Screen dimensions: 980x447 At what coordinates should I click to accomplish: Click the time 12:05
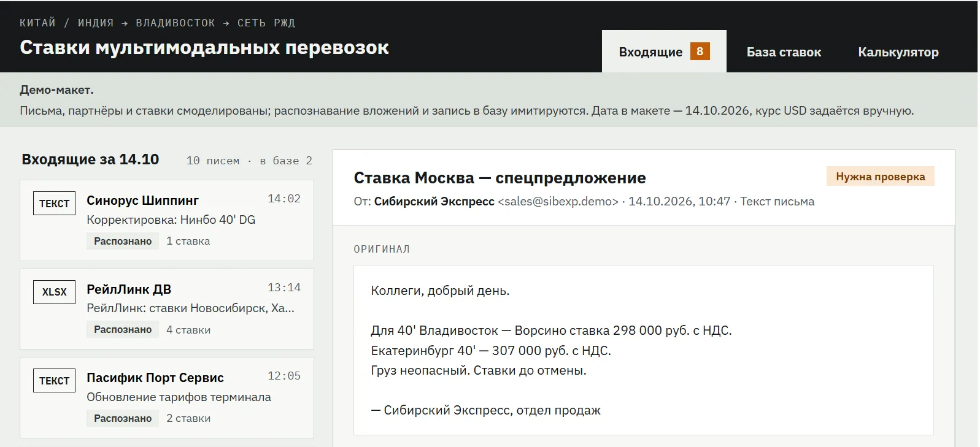pyautogui.click(x=284, y=376)
